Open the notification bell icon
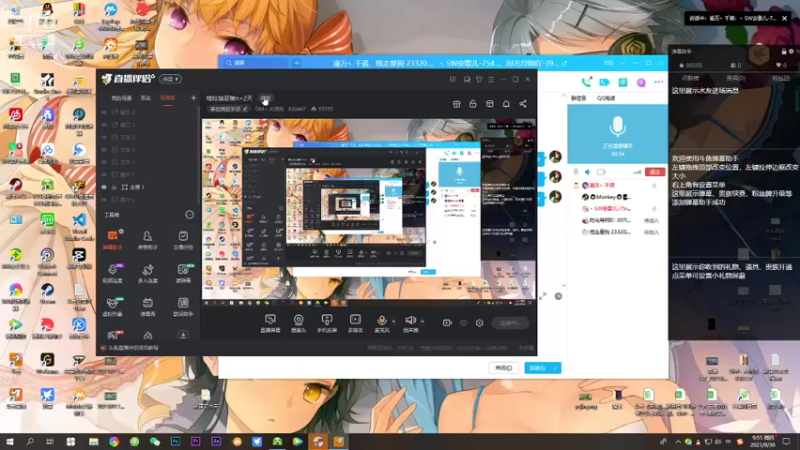The width and height of the screenshot is (800, 450). [506, 104]
